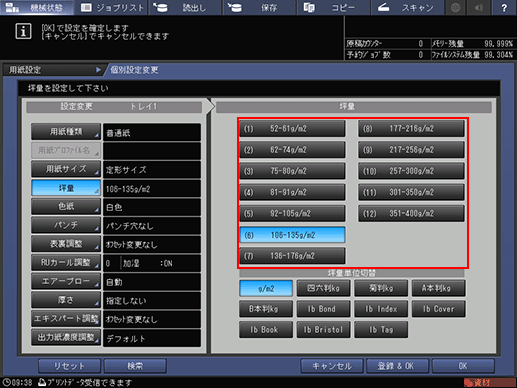Select the 坪量 weight setting button

point(66,188)
